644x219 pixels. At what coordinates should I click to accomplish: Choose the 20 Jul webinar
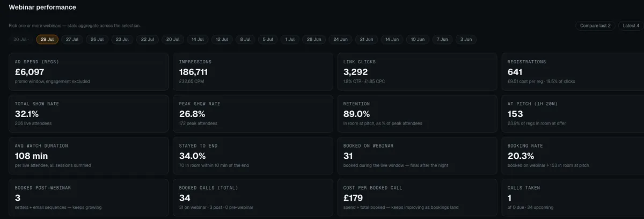click(173, 39)
